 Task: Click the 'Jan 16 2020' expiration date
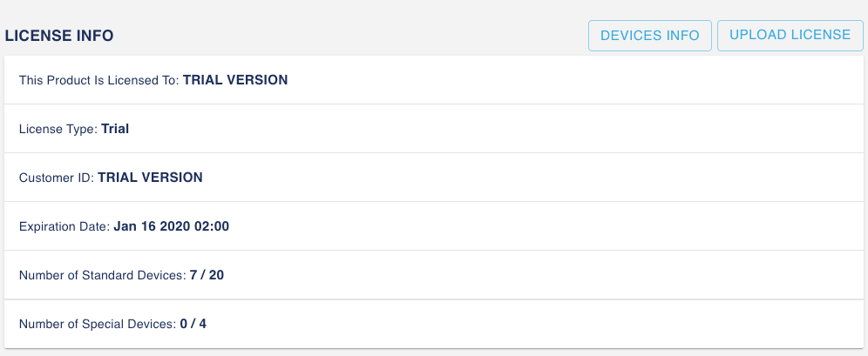[150, 226]
